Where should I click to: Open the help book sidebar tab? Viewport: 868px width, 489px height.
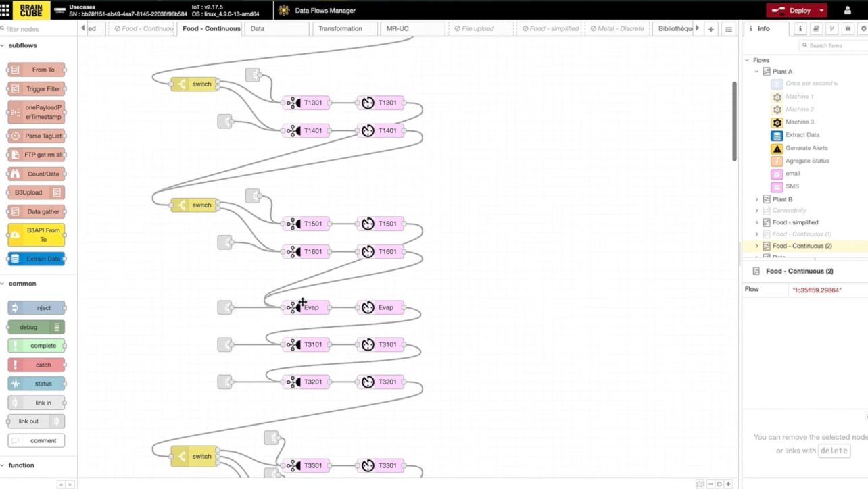[816, 28]
